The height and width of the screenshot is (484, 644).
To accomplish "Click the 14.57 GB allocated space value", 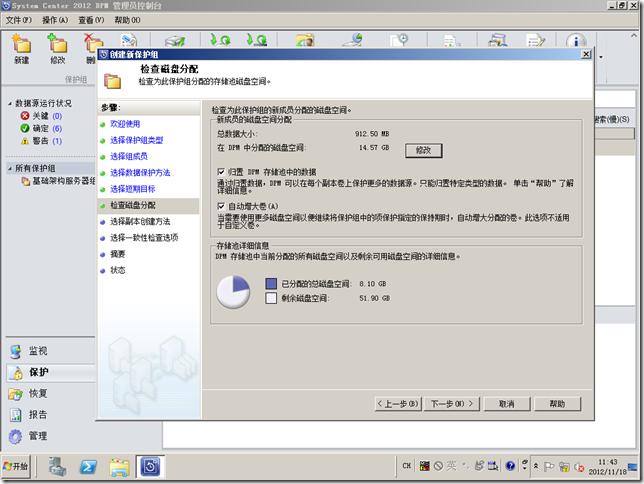I will pyautogui.click(x=374, y=148).
